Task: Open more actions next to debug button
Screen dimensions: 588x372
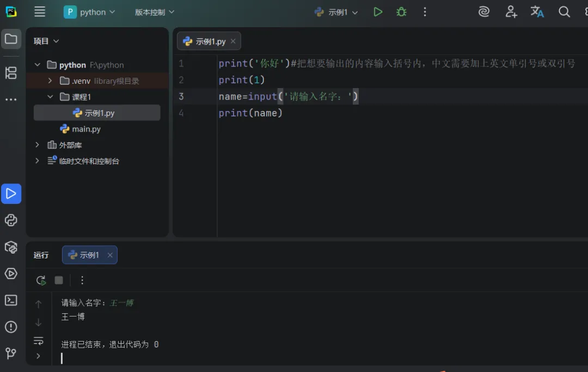Action: coord(425,12)
